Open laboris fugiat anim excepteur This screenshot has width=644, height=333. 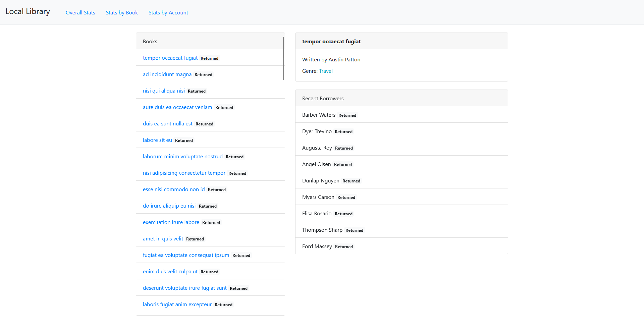(177, 304)
